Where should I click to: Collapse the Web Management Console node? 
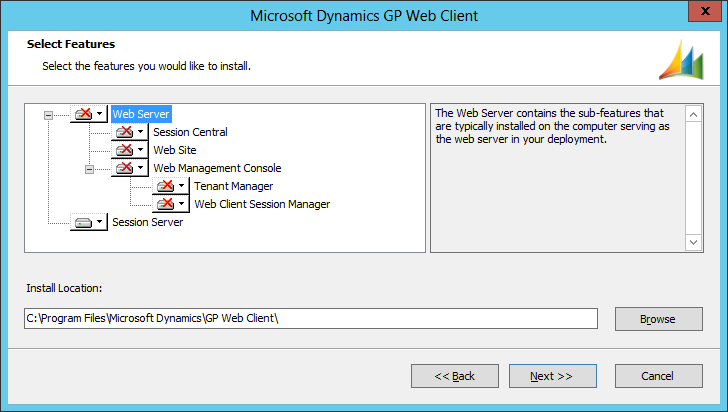coord(89,168)
